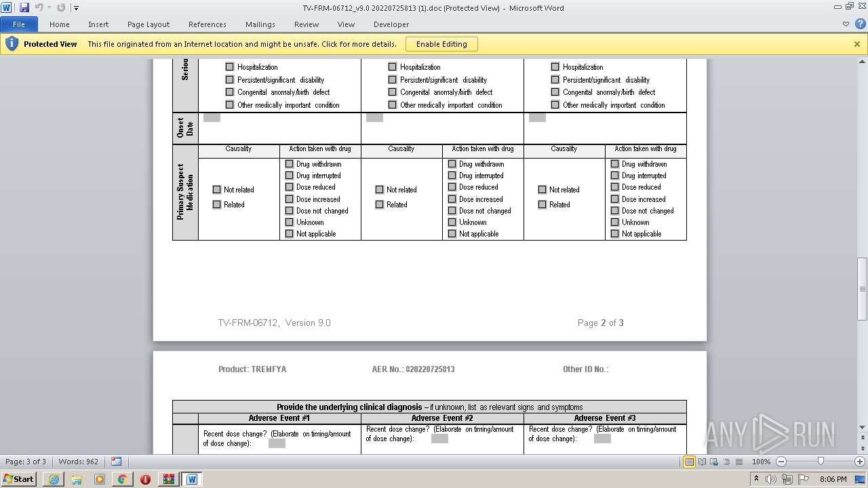Click the Protected View info shield icon
The image size is (868, 488).
[x=11, y=44]
